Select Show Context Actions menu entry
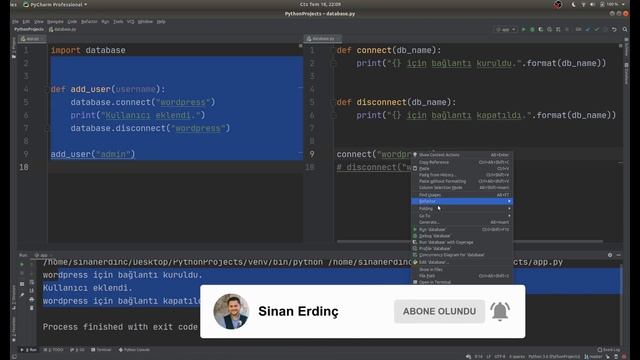 (462, 155)
